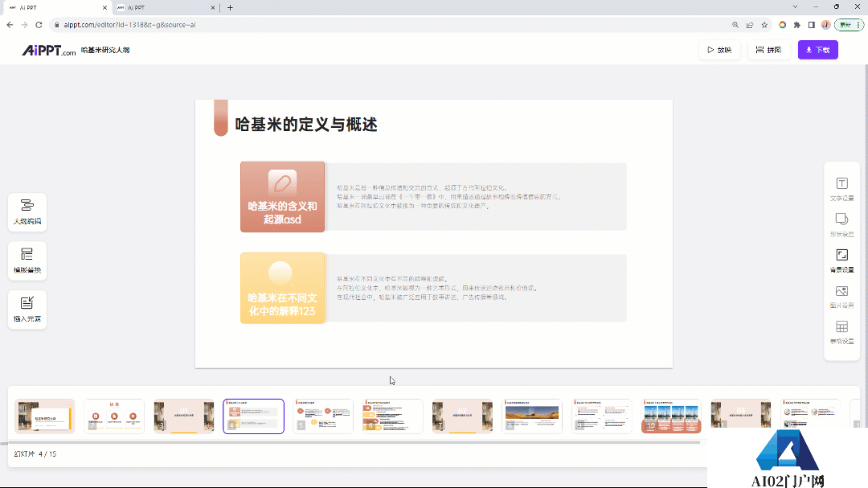Click the second gray description text block
The width and height of the screenshot is (868, 488).
437,288
